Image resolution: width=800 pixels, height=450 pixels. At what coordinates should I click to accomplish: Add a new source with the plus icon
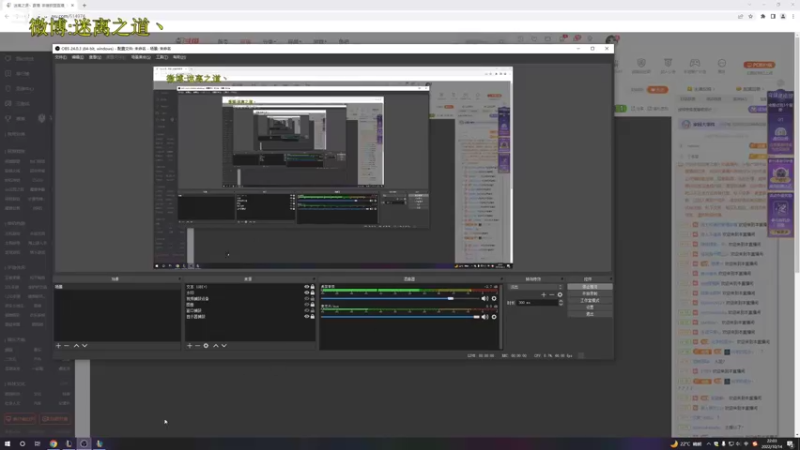click(x=190, y=345)
